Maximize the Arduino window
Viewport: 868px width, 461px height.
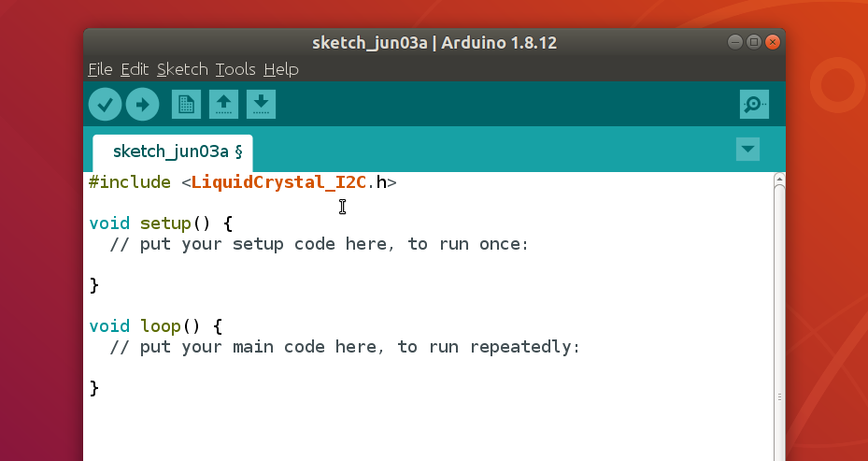pos(753,42)
